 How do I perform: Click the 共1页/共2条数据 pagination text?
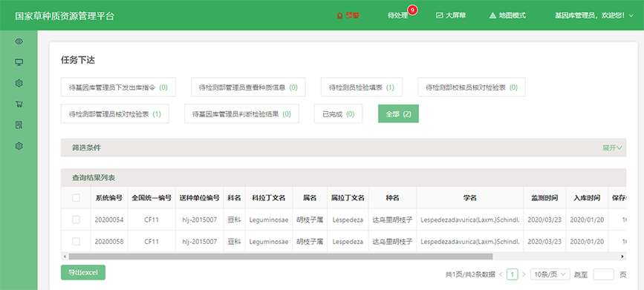(x=470, y=274)
